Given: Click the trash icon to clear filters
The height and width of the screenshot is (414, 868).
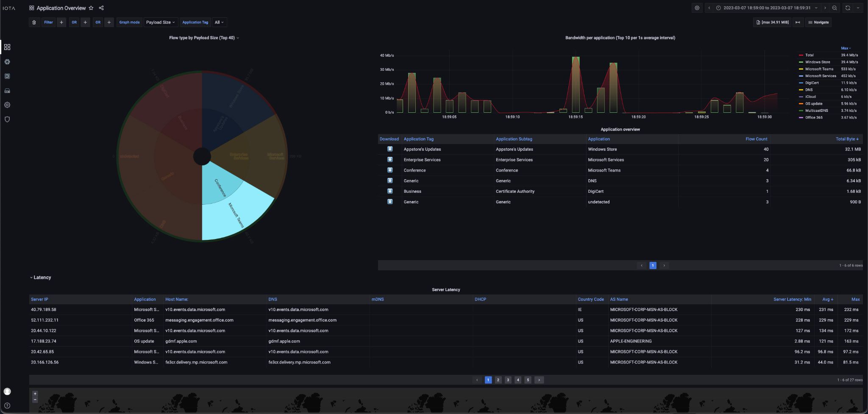Looking at the screenshot, I should click(34, 22).
